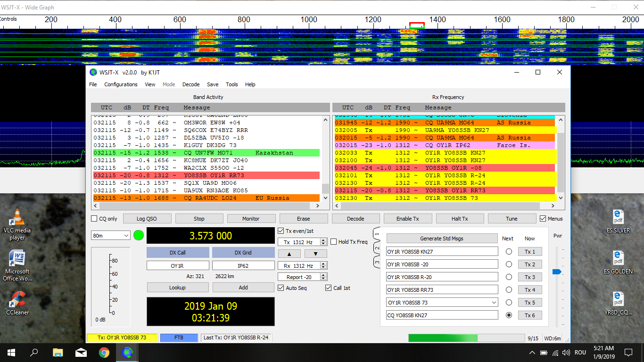
Task: Open the volume control tray icon
Action: pos(566,352)
